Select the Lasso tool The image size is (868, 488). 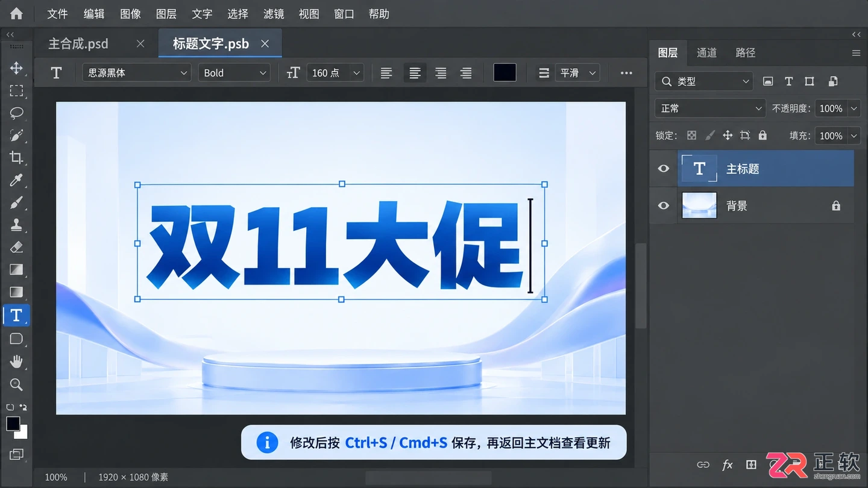tap(16, 113)
